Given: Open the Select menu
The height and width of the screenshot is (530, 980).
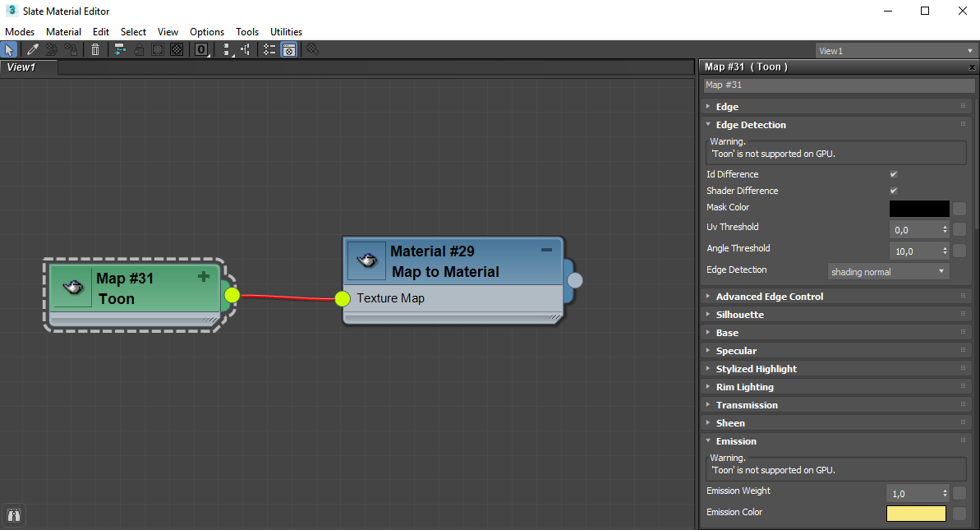Looking at the screenshot, I should (x=133, y=32).
